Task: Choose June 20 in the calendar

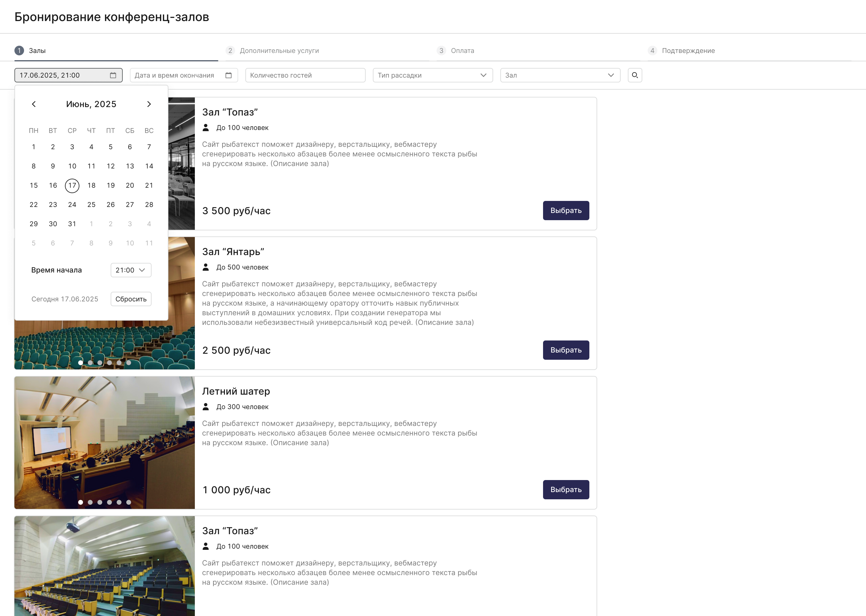Action: click(130, 186)
